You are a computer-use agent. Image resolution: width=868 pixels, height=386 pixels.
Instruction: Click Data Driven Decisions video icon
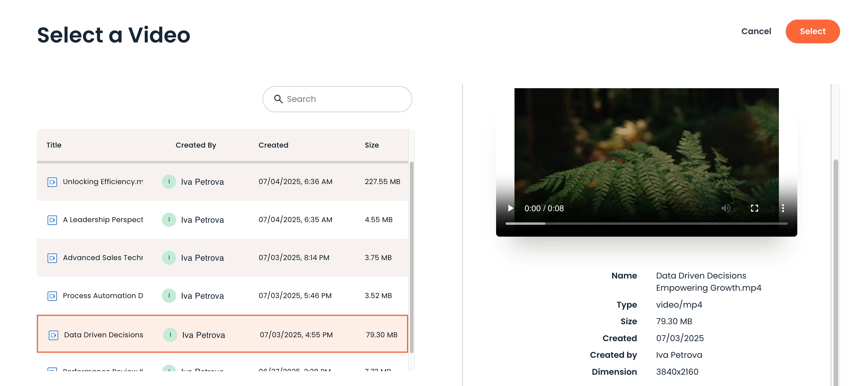coord(53,335)
